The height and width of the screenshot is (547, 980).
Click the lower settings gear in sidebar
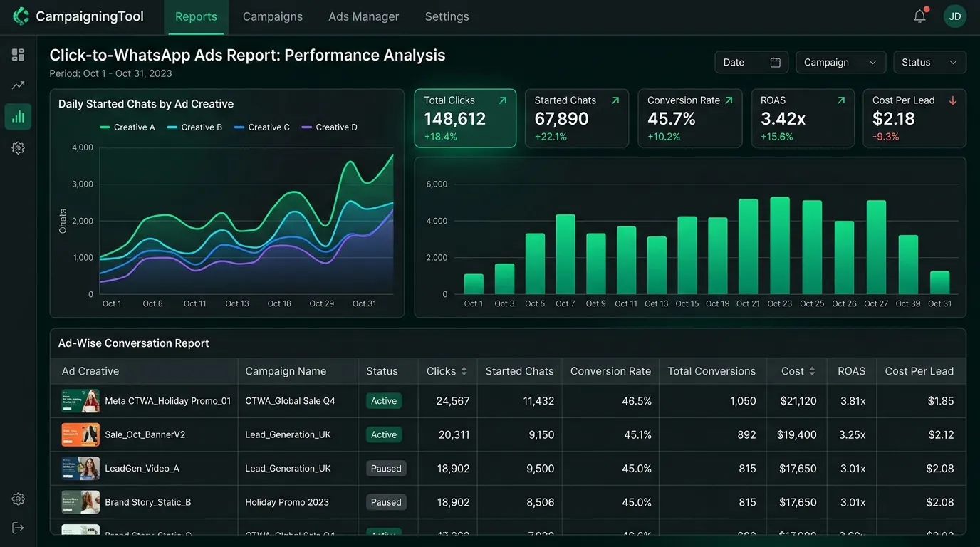click(18, 499)
